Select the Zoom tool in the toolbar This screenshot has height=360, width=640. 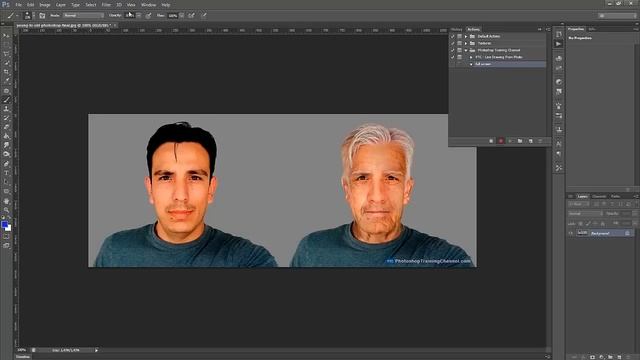click(7, 210)
